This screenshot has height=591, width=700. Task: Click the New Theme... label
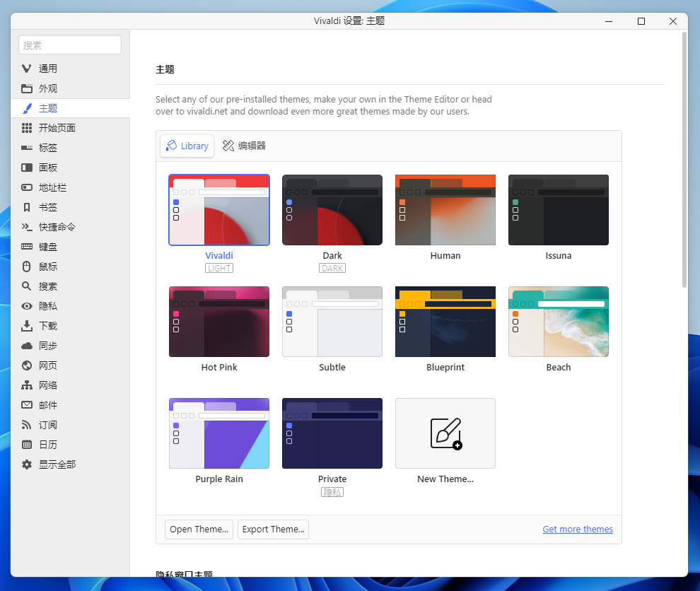(x=445, y=479)
